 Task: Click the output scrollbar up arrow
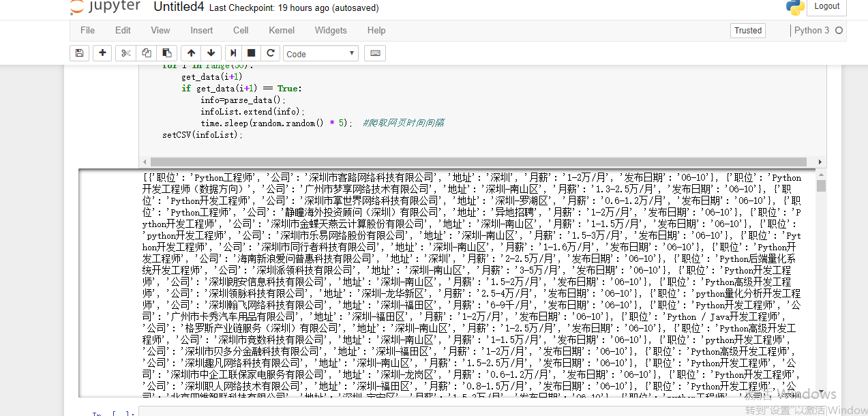821,175
